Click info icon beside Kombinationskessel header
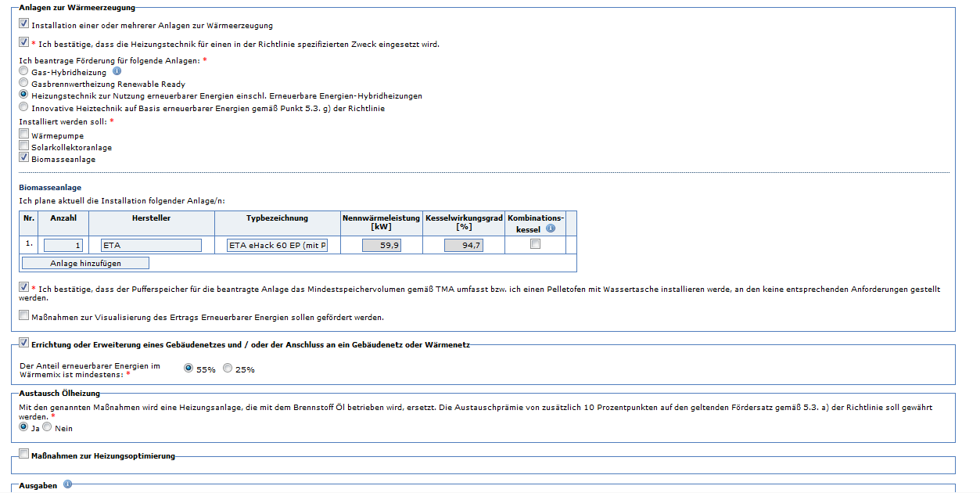Image resolution: width=980 pixels, height=493 pixels. point(551,229)
